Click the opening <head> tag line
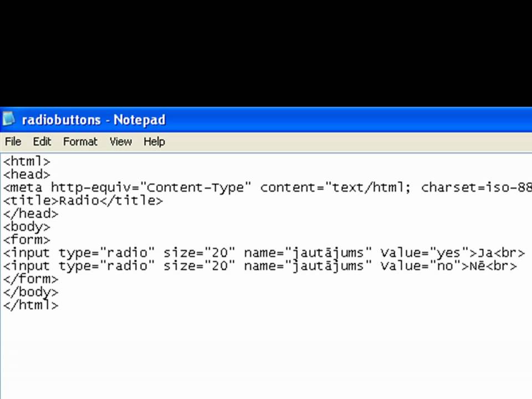This screenshot has height=399, width=532. (x=27, y=175)
